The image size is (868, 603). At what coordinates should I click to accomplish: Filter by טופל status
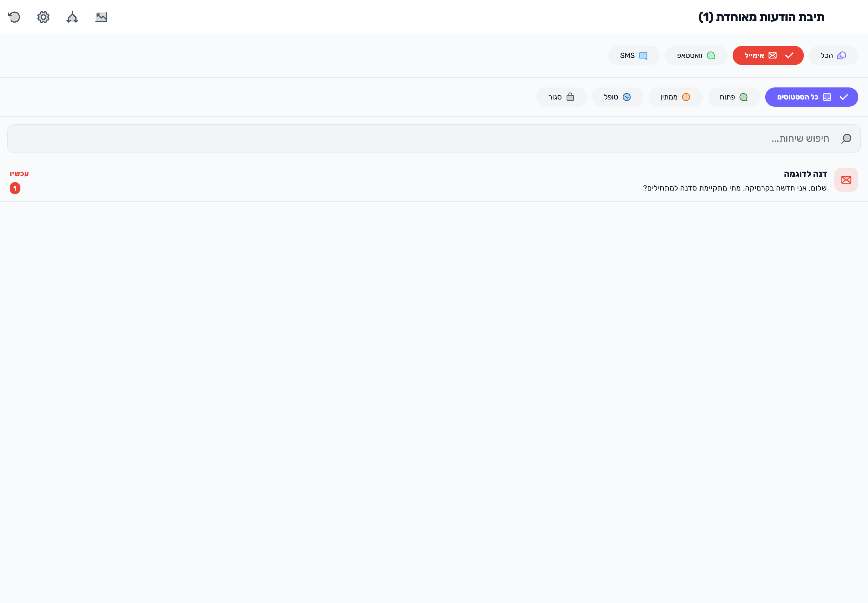[617, 97]
